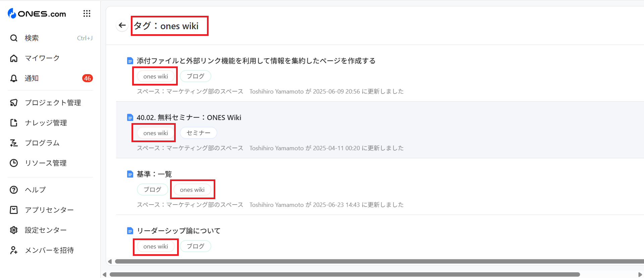Screen dimensions: 644x278
Task: Click update info dated 2025-06-23 14:43
Action: [326, 205]
